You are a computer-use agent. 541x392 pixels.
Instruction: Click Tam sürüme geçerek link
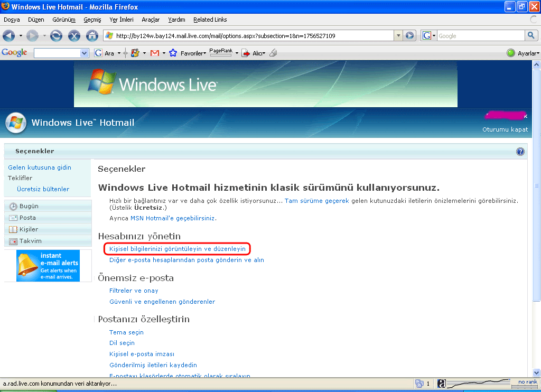click(317, 201)
